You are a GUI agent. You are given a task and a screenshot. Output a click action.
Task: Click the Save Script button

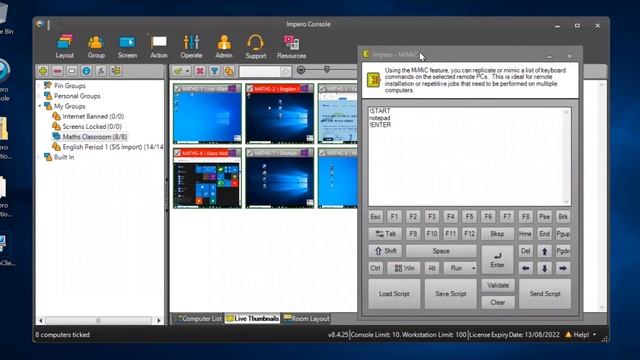tap(451, 294)
